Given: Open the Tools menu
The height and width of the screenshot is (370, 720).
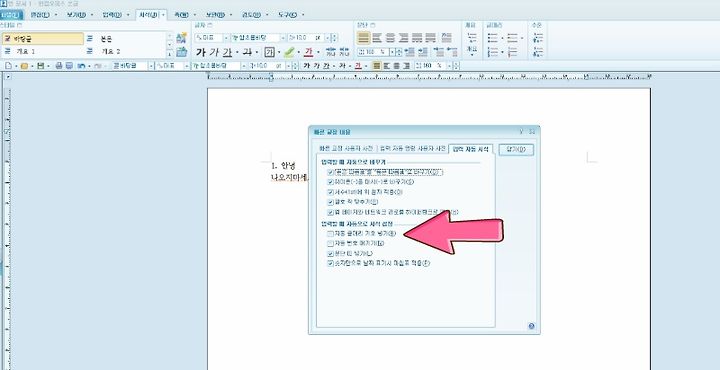Looking at the screenshot, I should tap(289, 15).
